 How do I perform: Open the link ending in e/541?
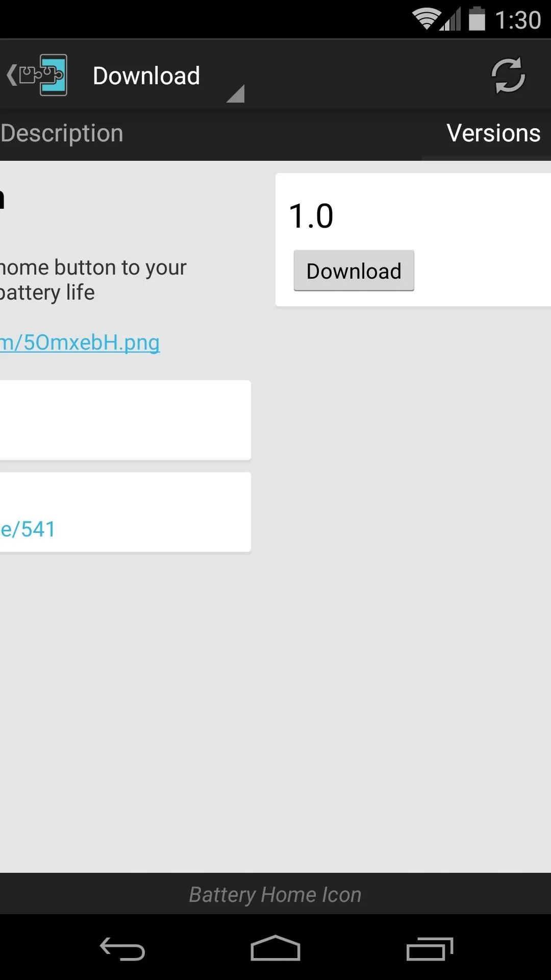click(28, 529)
